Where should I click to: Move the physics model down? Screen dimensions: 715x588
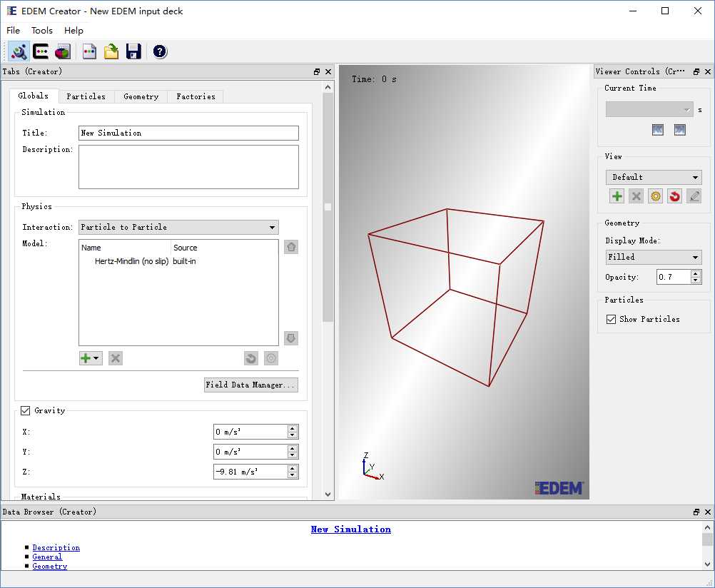pyautogui.click(x=291, y=338)
